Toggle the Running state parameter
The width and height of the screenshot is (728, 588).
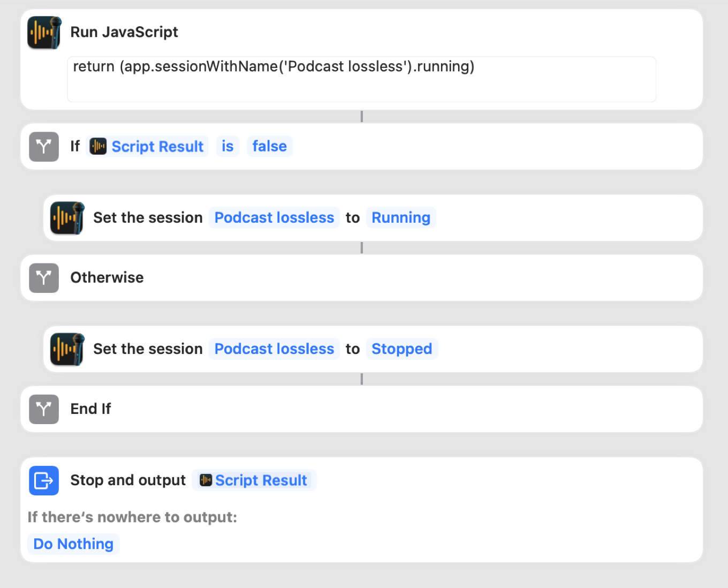tap(401, 217)
